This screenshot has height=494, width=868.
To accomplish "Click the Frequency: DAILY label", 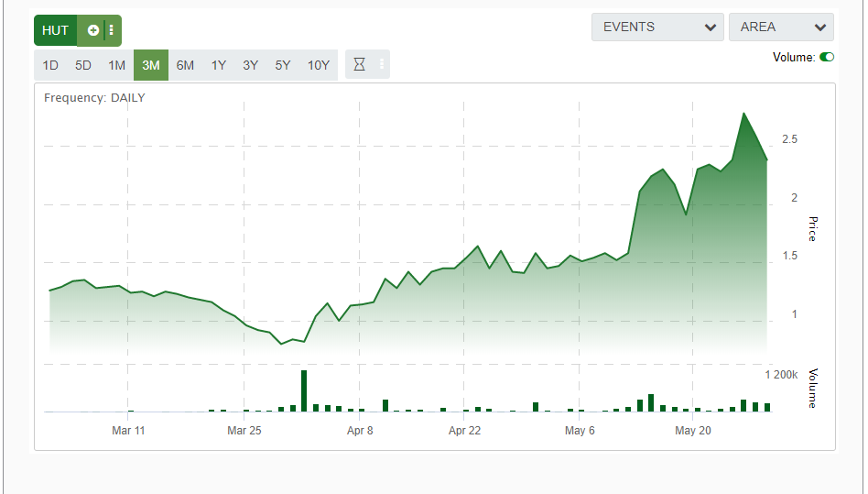I will [x=94, y=97].
